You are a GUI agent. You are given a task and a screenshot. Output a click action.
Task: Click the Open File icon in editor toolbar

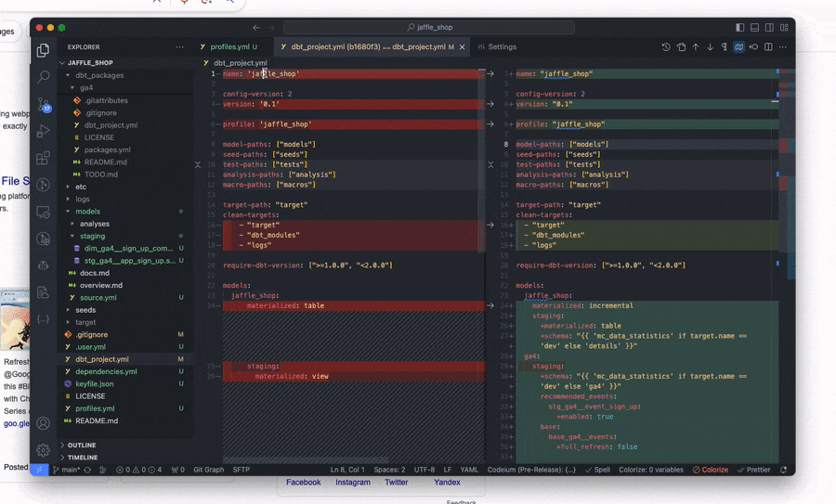coord(682,47)
